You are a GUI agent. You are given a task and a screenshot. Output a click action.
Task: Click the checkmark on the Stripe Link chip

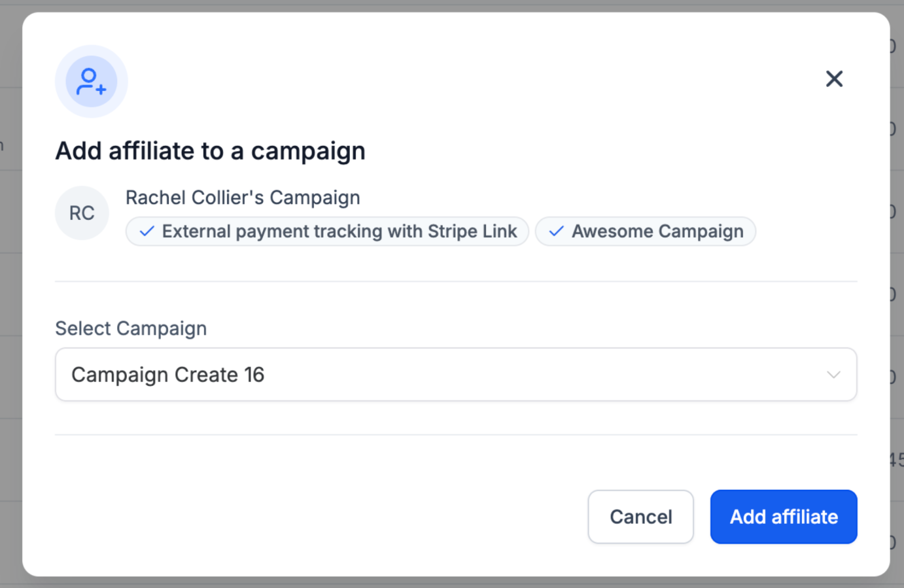(147, 232)
